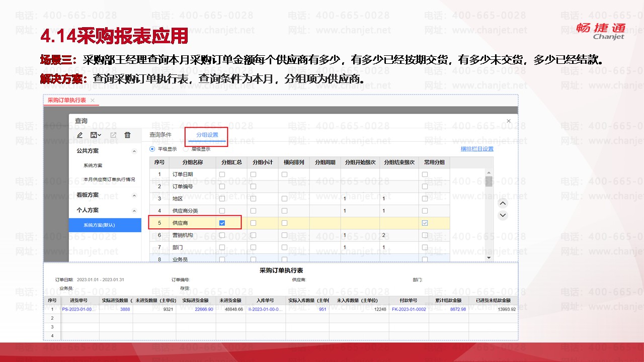Tick 分组小计 checkbox for 供应商 row
The height and width of the screenshot is (362, 644).
coord(253,223)
